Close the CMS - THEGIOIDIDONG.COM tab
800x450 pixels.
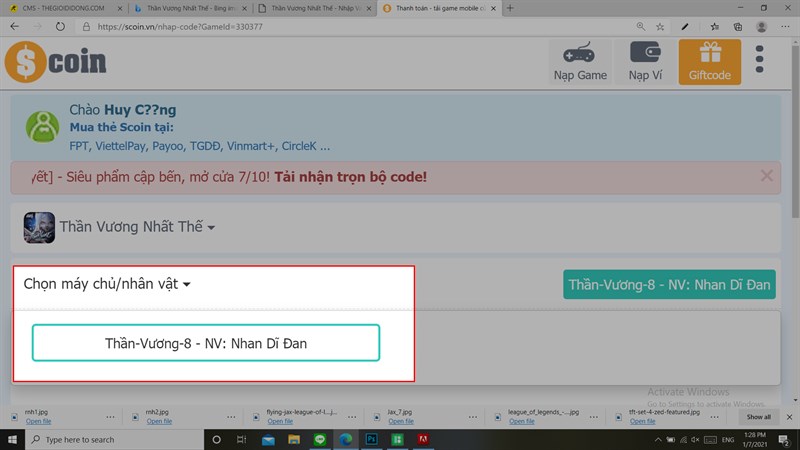pos(120,8)
